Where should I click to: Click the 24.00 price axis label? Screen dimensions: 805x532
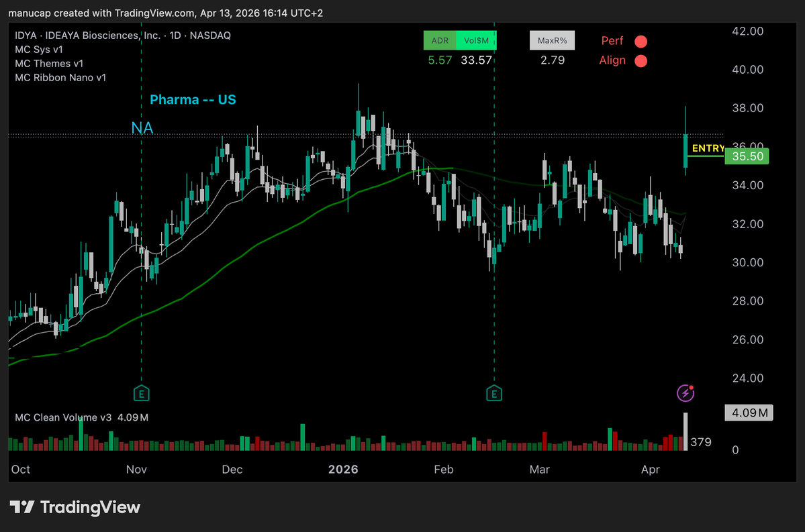click(x=747, y=378)
